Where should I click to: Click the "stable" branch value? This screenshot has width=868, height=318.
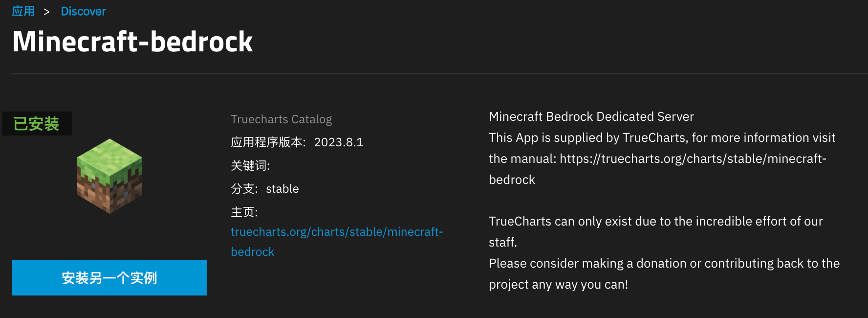pos(282,189)
